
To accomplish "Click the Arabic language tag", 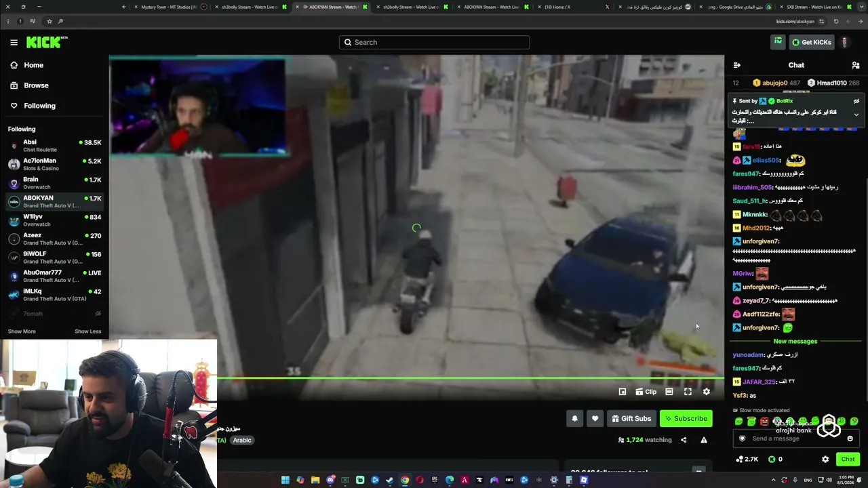I will tap(242, 441).
